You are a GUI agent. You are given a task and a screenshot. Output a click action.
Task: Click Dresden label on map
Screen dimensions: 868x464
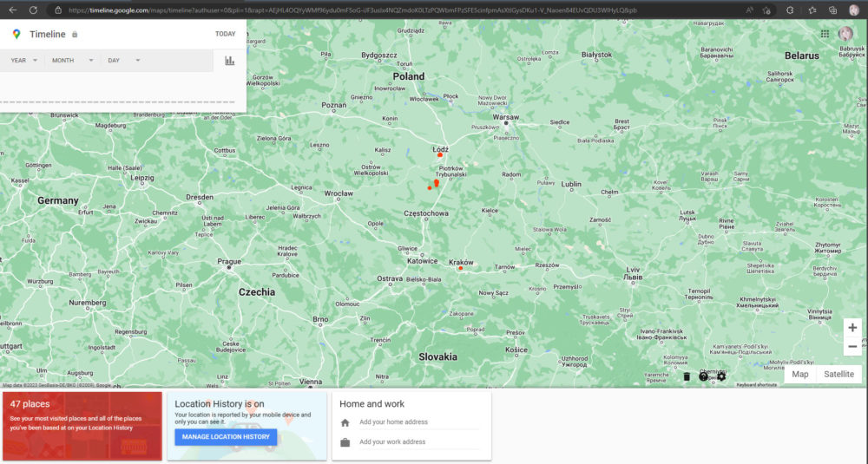pos(200,198)
